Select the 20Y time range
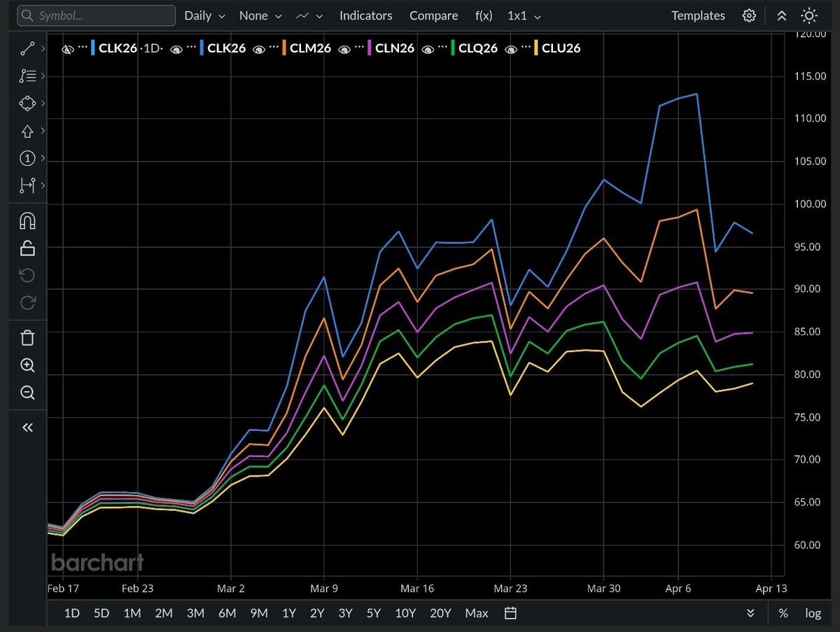Screen dimensions: 840x632 coord(440,613)
